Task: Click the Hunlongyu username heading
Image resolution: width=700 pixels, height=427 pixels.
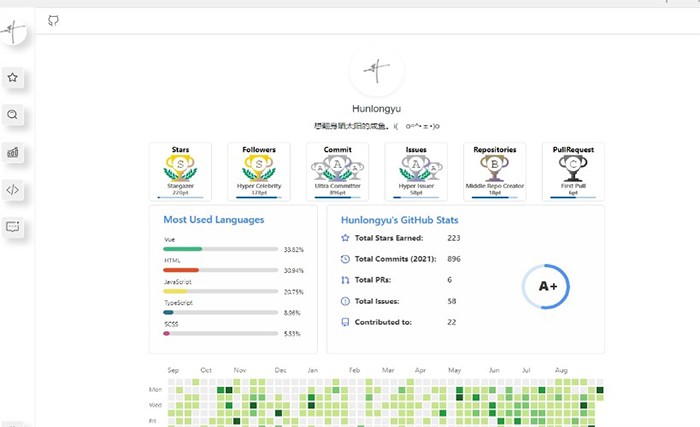Action: point(376,109)
